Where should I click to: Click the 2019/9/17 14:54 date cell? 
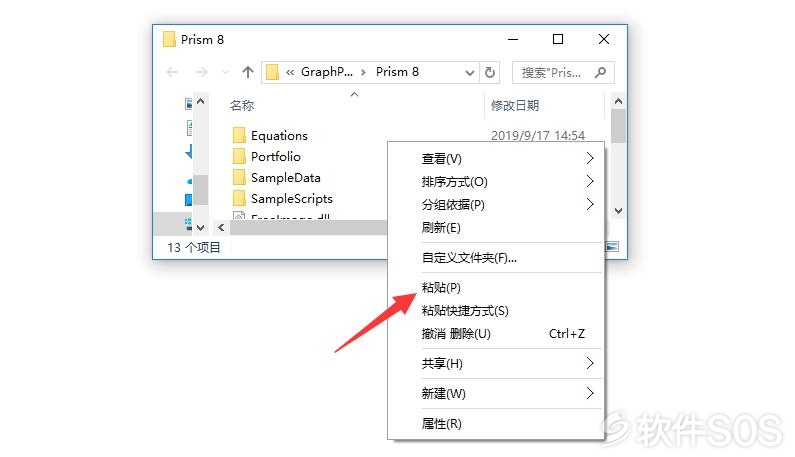pyautogui.click(x=538, y=135)
